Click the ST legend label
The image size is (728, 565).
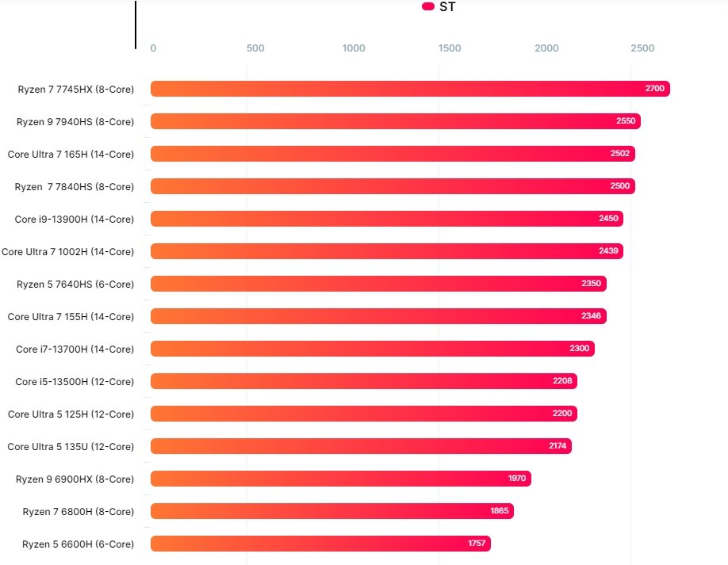click(x=447, y=7)
